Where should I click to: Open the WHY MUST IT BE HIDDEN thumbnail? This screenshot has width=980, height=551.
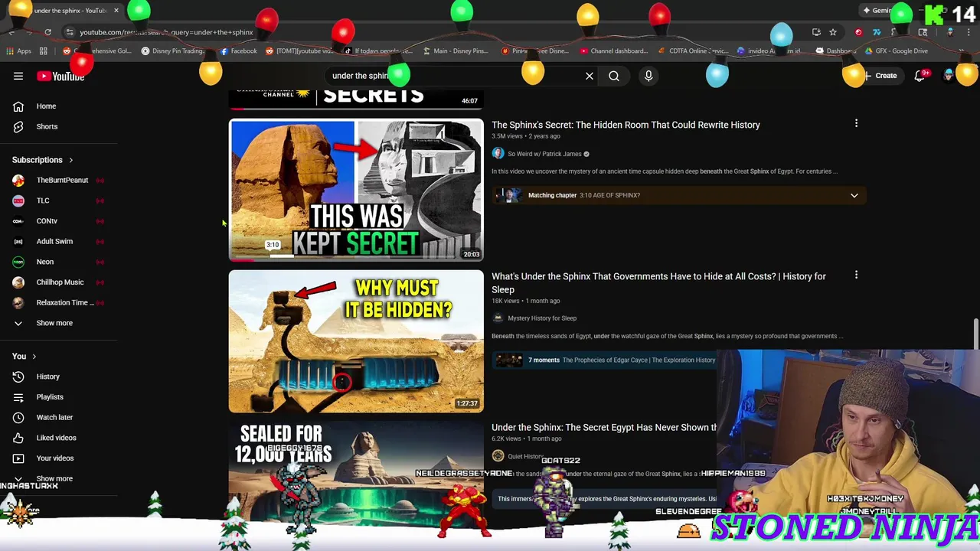(356, 341)
